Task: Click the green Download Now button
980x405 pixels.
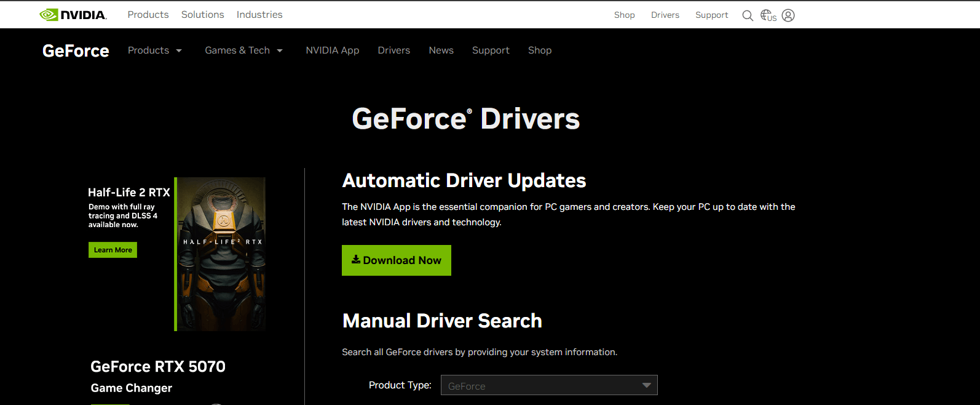Action: tap(396, 260)
